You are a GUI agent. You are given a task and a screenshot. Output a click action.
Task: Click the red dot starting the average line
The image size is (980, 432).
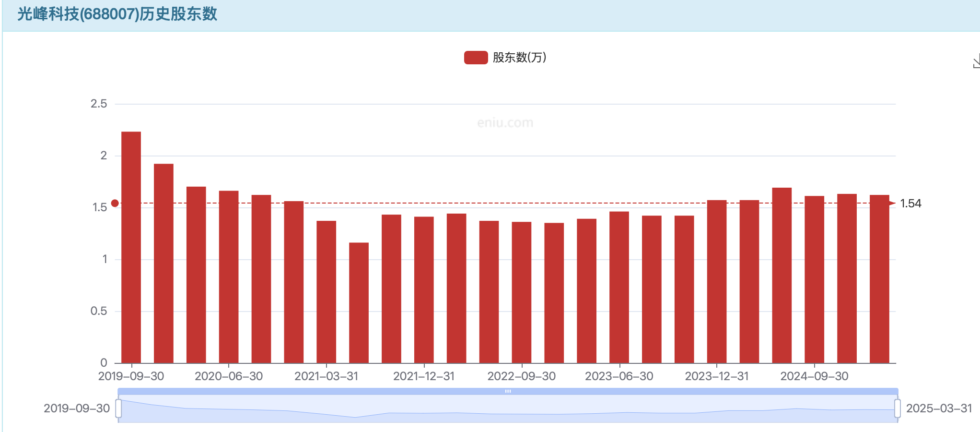[115, 203]
